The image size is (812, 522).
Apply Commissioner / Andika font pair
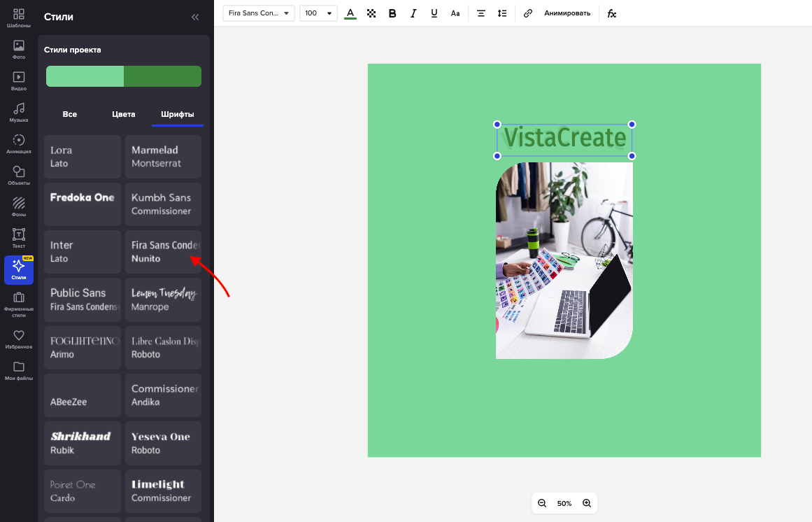163,395
